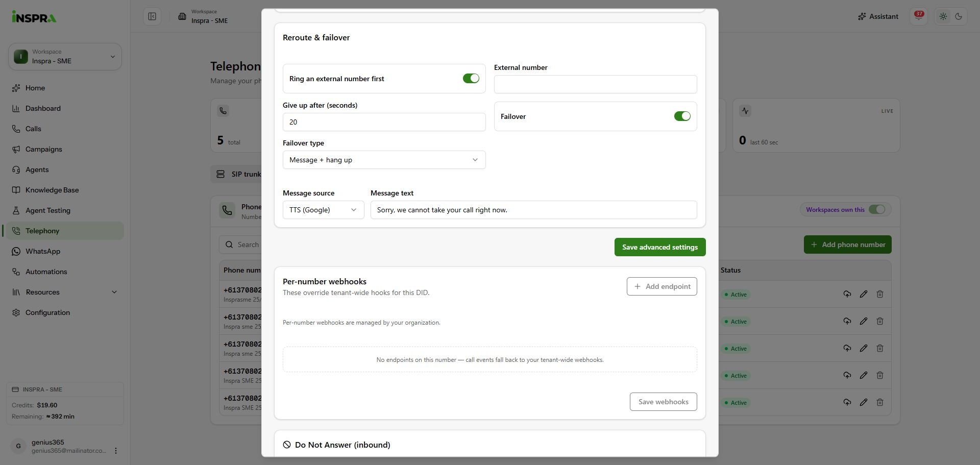Expand the Resources sidebar section
Screen dimensions: 980x465
pyautogui.click(x=65, y=292)
